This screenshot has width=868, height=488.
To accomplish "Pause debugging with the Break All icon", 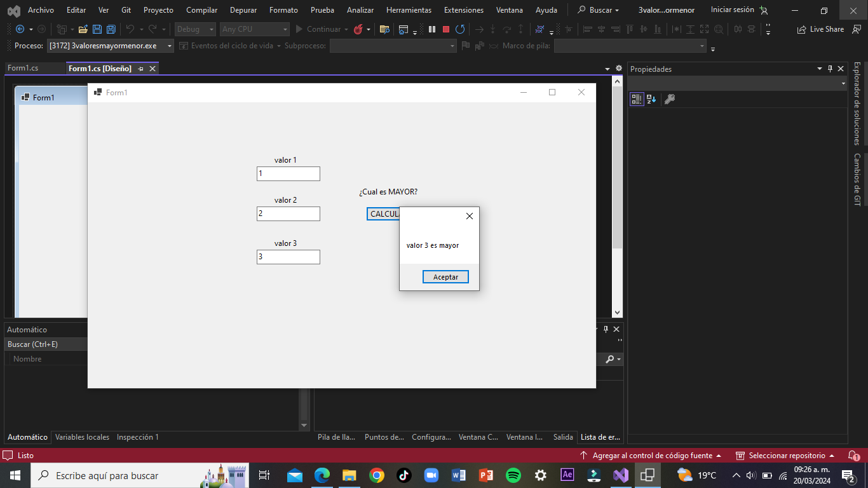I will click(x=432, y=29).
